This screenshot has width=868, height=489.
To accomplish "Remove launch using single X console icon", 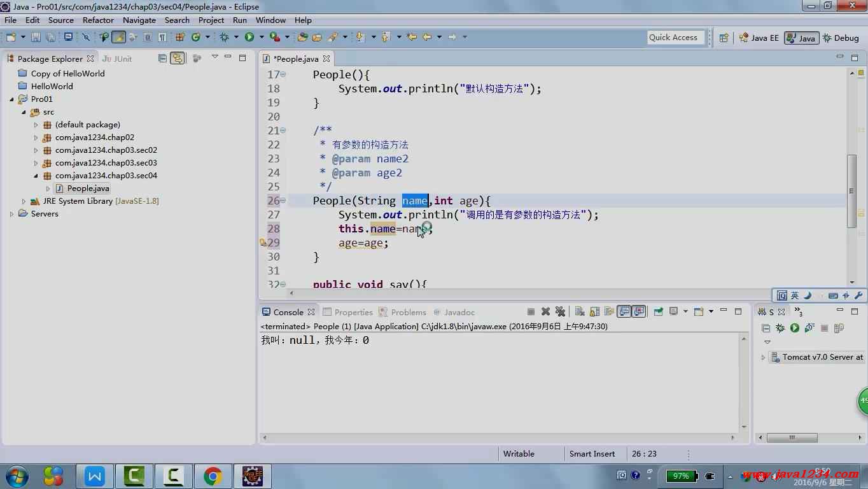I will coord(545,312).
